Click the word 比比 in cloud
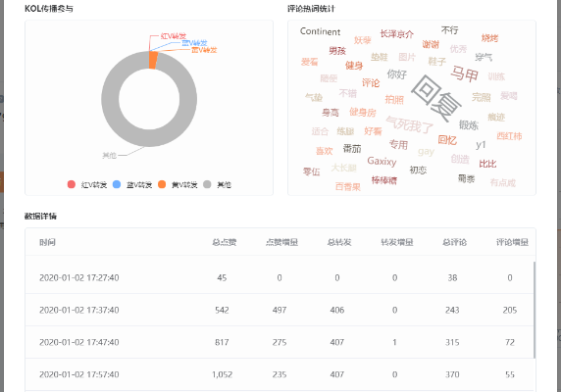 point(487,164)
